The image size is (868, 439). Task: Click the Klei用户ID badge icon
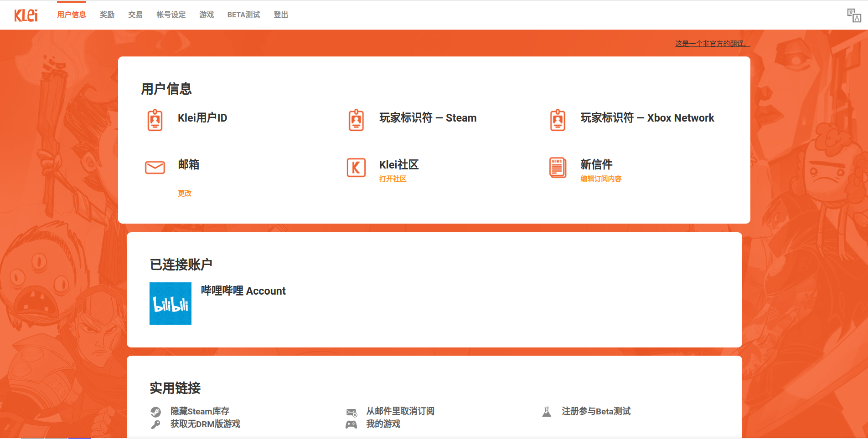[155, 120]
